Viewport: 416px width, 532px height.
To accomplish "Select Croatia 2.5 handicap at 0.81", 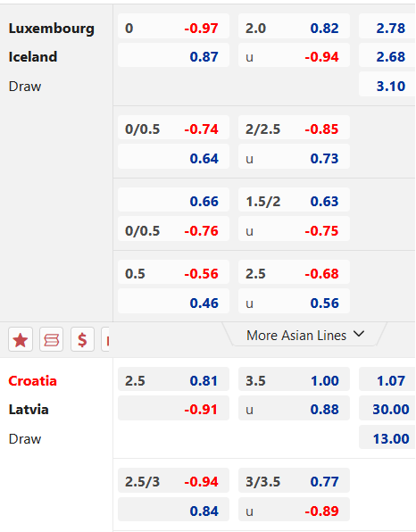I will click(173, 380).
